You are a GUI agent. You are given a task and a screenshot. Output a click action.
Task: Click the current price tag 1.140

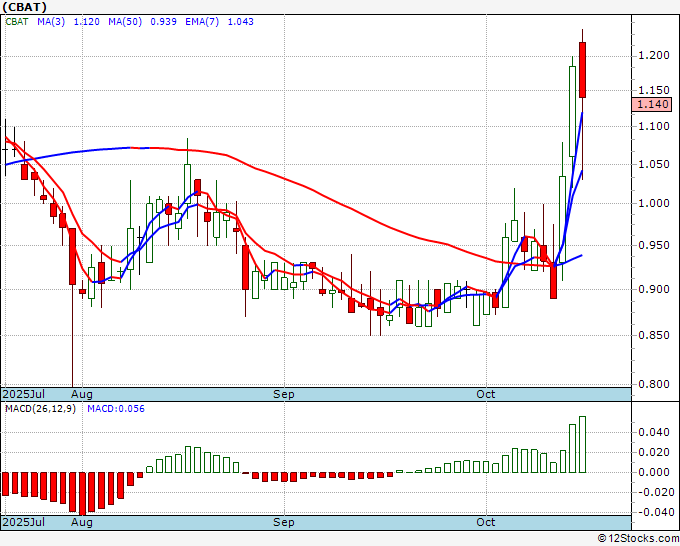tap(652, 104)
